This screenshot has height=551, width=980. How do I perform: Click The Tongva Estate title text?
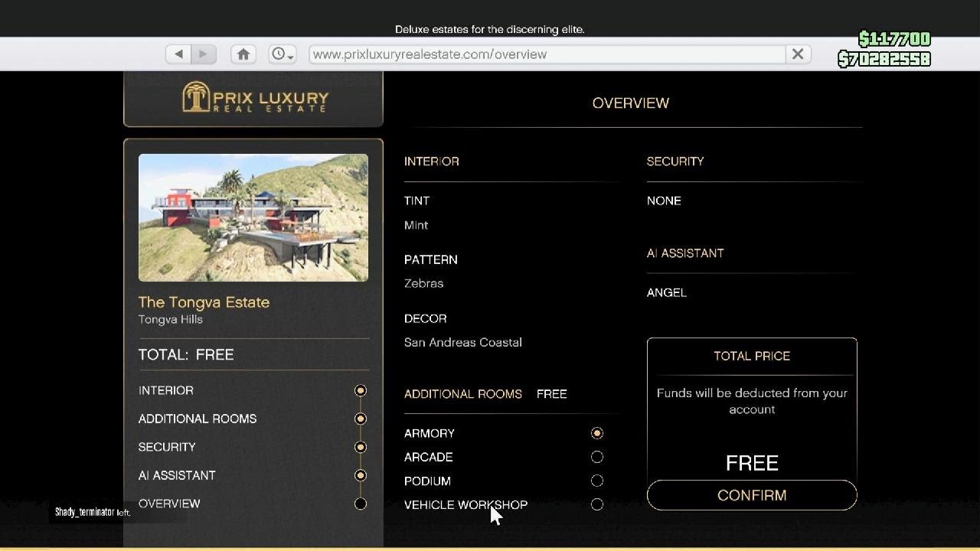(204, 302)
